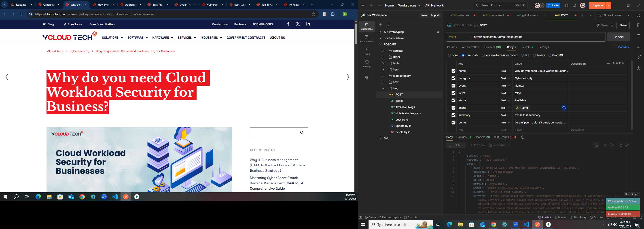
Task: Open the No environment selector dropdown
Action: [614, 15]
